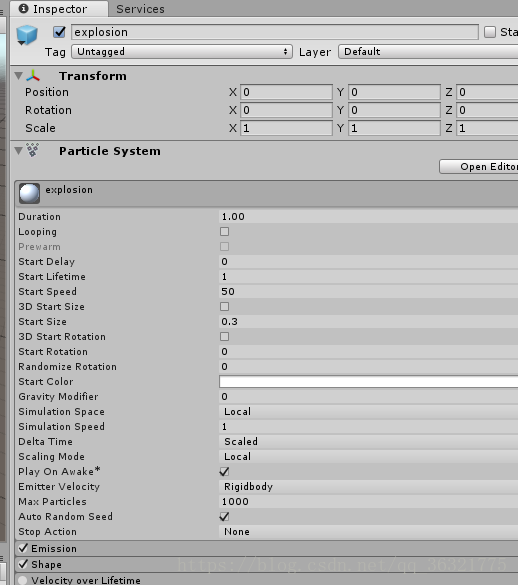Click the Position Z field
The image size is (518, 585).
coord(487,92)
